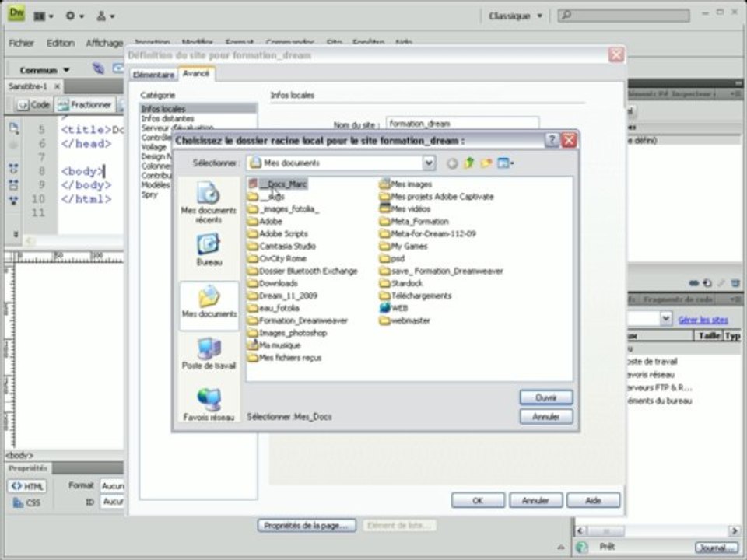Select HTML properties mode

[x=27, y=486]
